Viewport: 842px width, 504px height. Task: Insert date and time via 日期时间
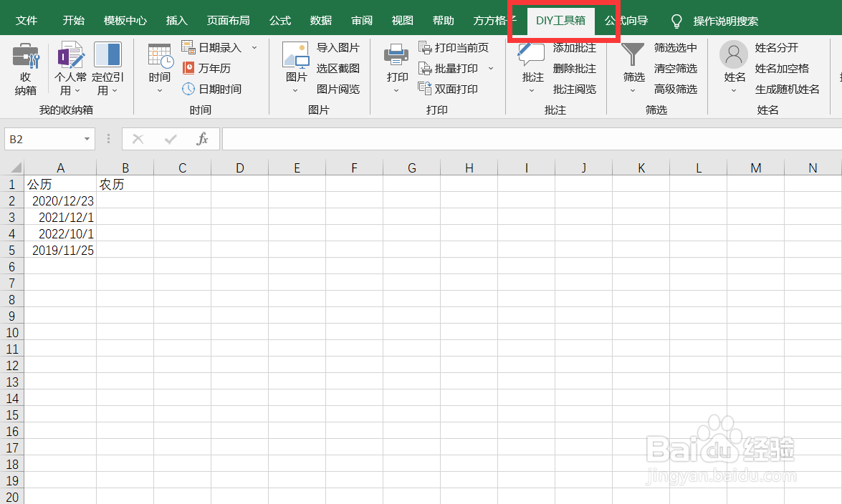click(213, 89)
